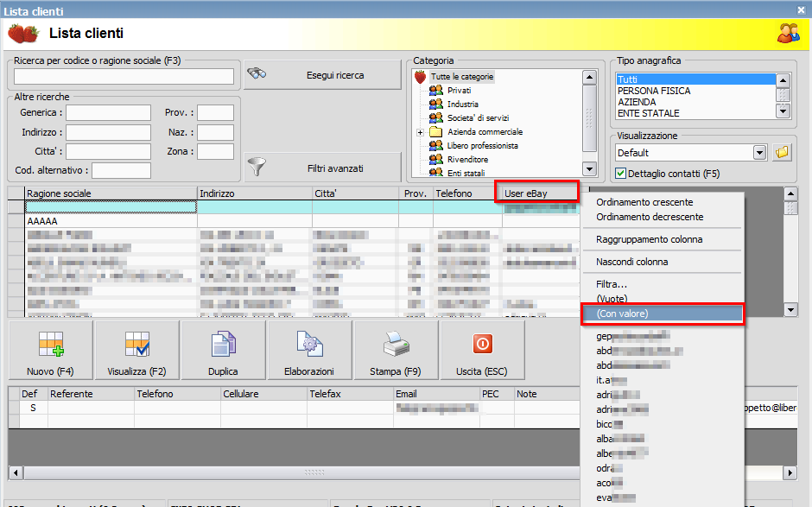812x507 pixels.
Task: Click the Prov. column header
Action: click(416, 193)
